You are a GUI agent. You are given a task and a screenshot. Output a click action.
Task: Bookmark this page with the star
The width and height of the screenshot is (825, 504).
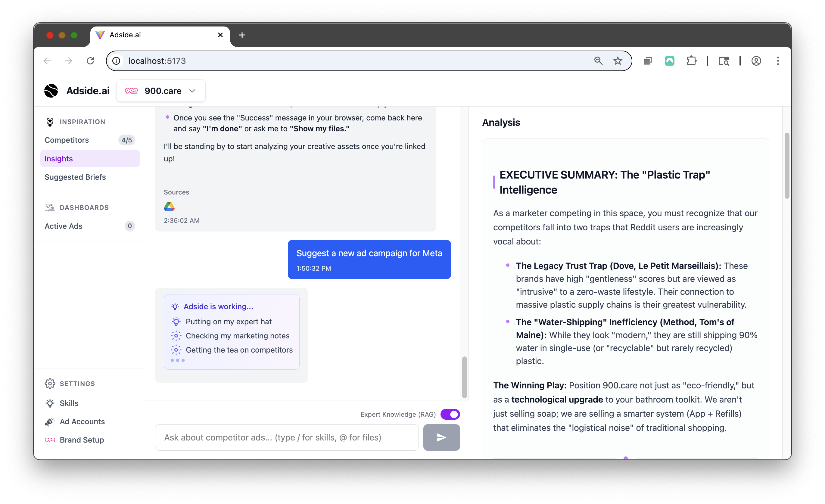click(618, 61)
